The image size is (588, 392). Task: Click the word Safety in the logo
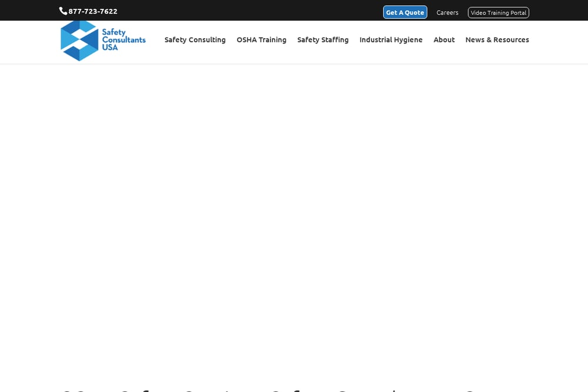coord(113,32)
